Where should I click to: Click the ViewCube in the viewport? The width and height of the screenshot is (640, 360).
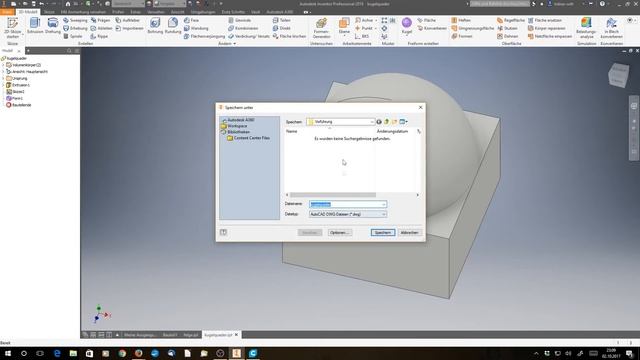[x=618, y=75]
